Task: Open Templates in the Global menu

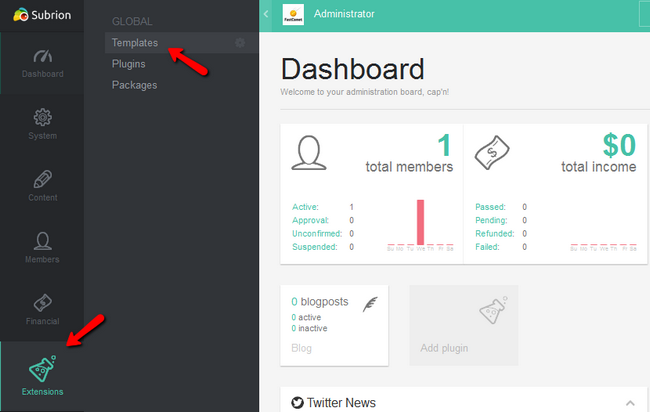Action: pos(135,43)
